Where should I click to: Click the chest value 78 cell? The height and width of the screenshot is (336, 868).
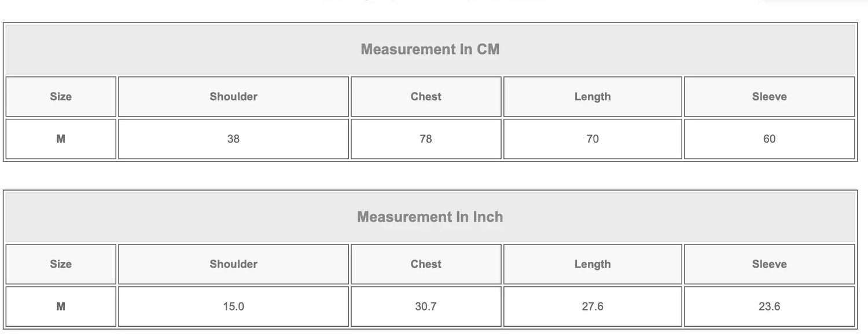click(x=426, y=139)
